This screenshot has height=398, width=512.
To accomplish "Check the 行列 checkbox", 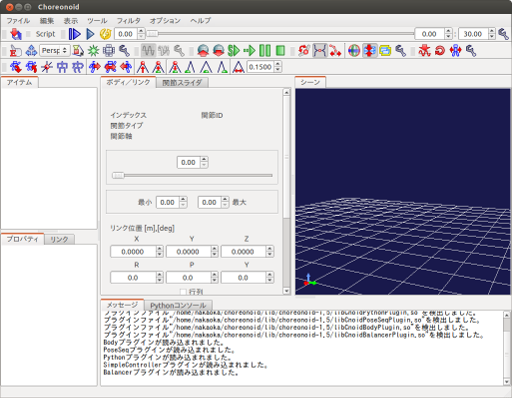I will point(183,292).
